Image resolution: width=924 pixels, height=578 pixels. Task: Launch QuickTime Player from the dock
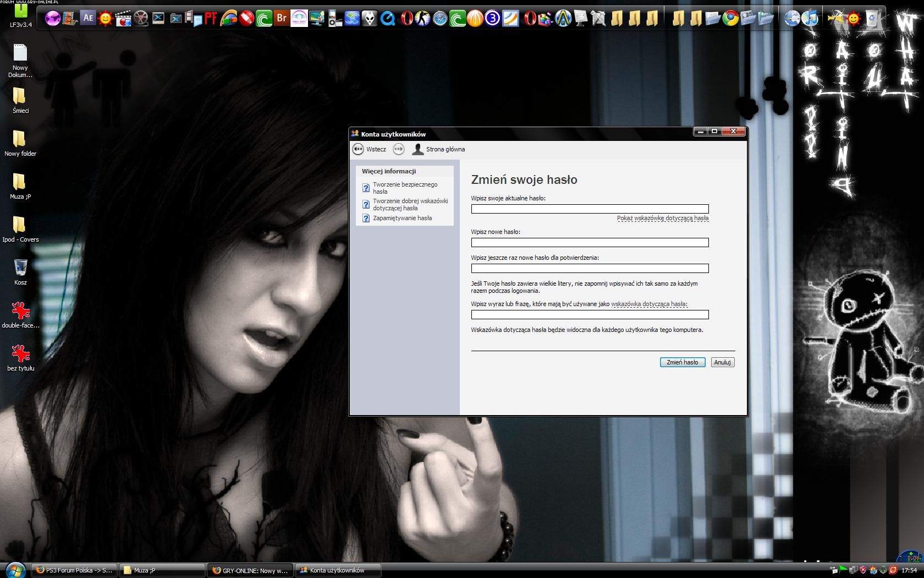tap(388, 19)
